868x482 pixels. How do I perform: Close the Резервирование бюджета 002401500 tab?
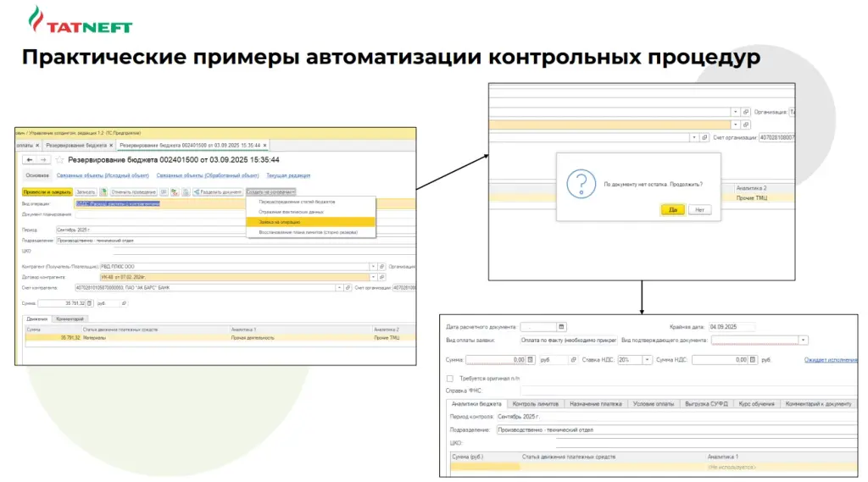click(x=265, y=146)
